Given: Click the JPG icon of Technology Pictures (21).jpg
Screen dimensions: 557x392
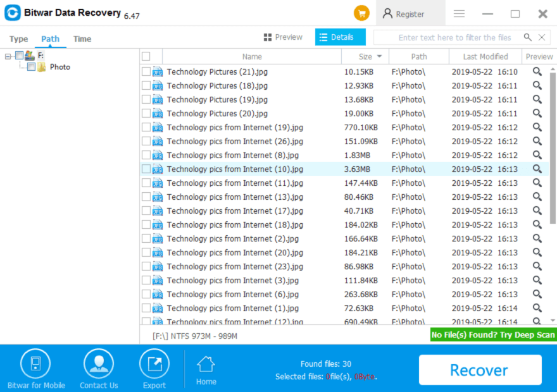Looking at the screenshot, I should click(158, 71).
